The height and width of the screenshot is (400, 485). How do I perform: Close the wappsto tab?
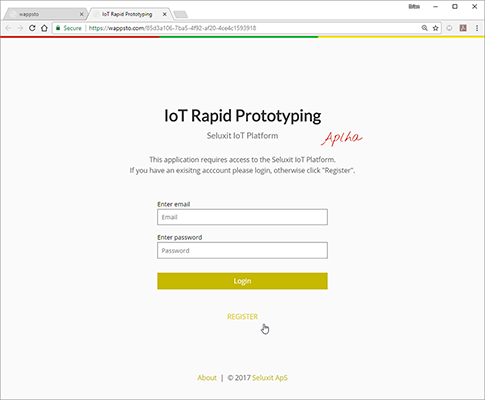(81, 14)
